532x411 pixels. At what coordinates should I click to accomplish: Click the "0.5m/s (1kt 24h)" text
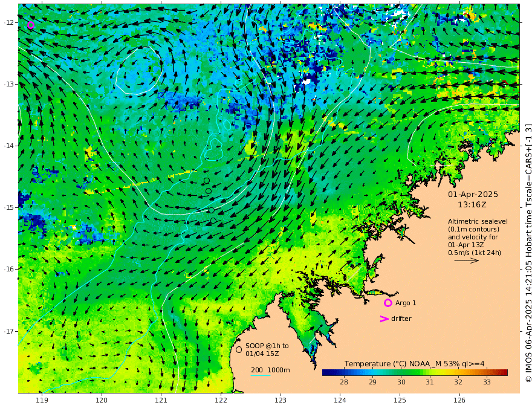[x=475, y=253]
